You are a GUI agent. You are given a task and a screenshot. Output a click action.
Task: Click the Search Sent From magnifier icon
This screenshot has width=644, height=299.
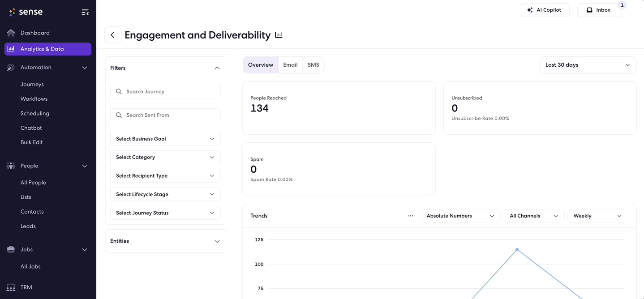point(119,115)
